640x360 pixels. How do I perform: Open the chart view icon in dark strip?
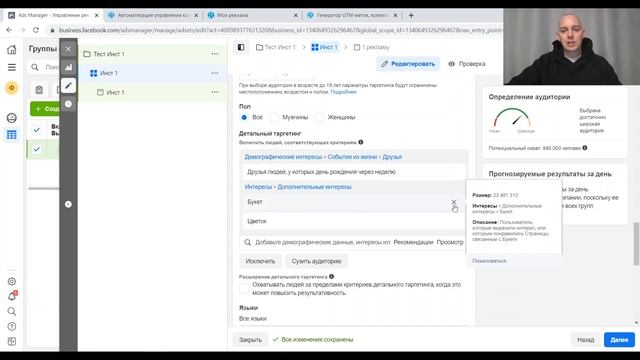click(x=68, y=67)
